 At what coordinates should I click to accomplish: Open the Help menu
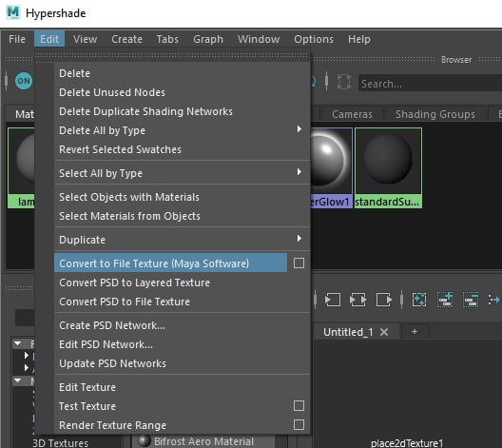pos(359,39)
